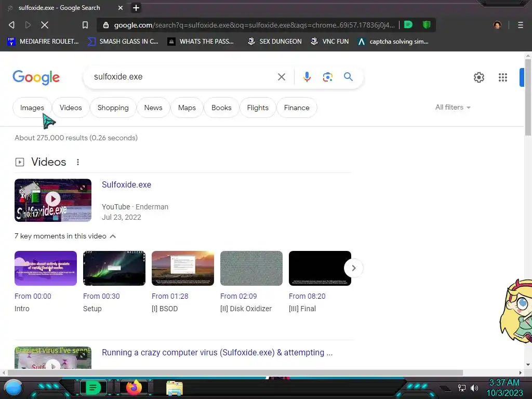Screen dimensions: 532x399
Task: Open Videos section three-dot menu
Action: (78, 162)
